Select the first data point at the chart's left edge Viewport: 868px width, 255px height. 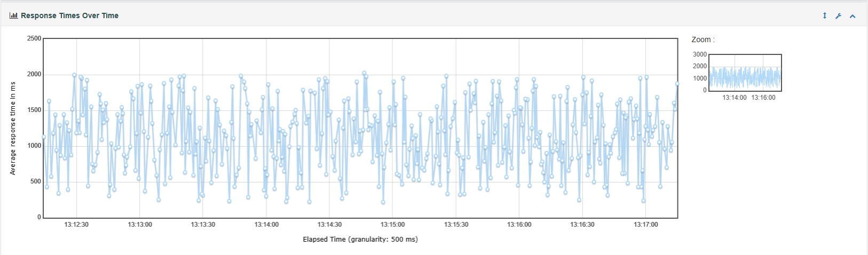click(x=44, y=137)
